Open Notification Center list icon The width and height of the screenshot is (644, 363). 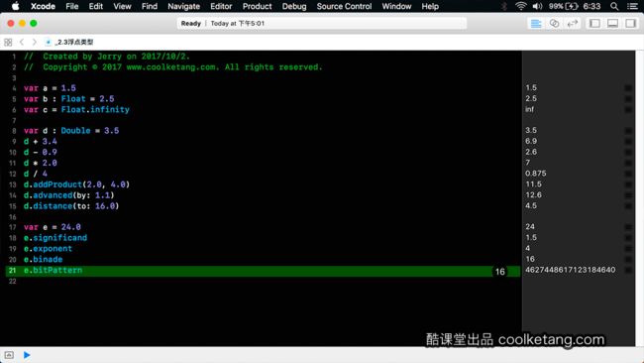tap(632, 6)
